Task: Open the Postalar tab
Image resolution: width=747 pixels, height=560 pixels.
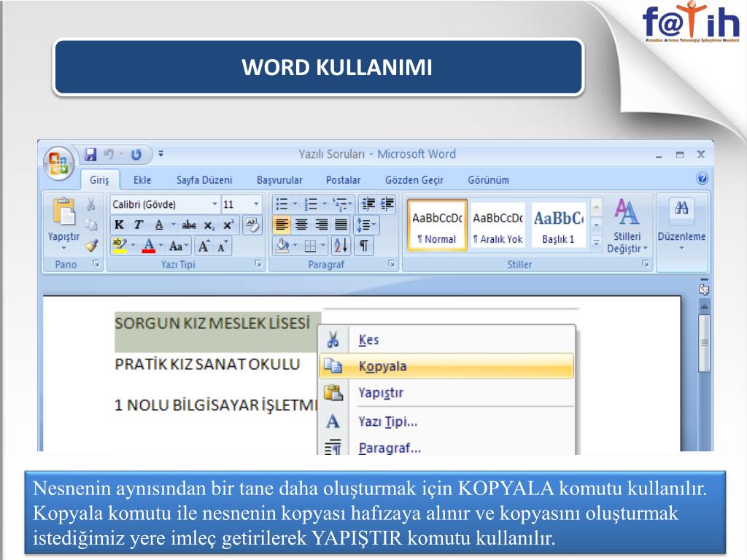Action: coord(343,180)
